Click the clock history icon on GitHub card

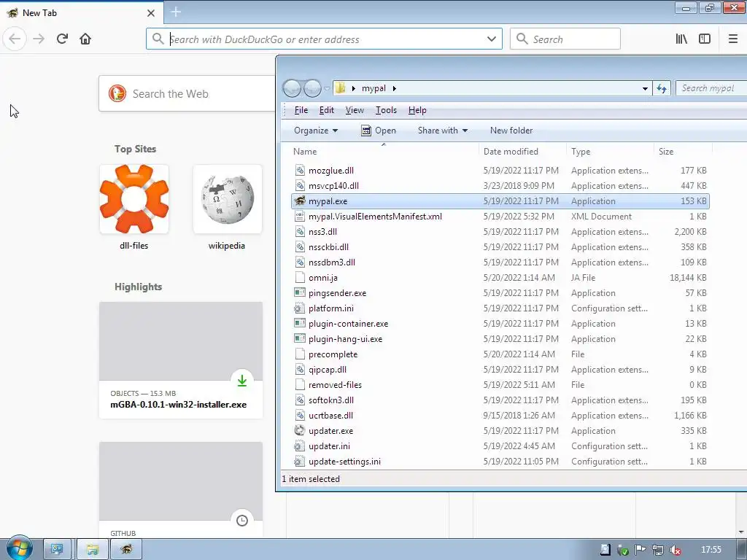click(x=242, y=521)
